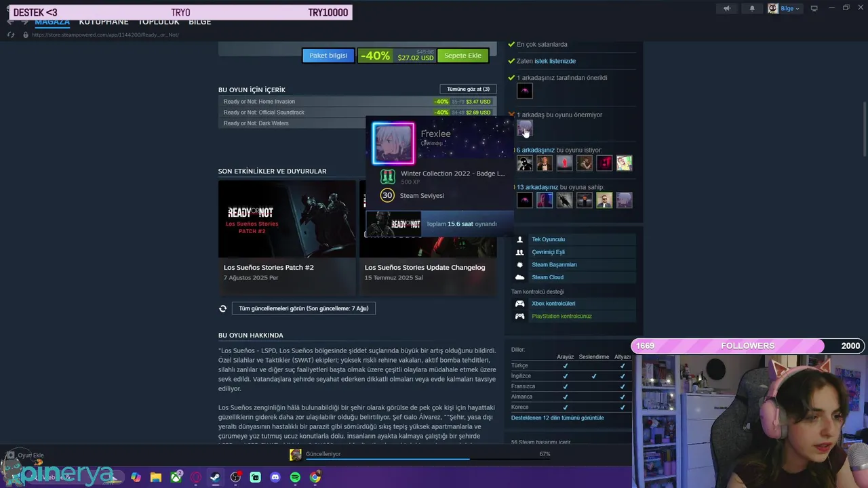Viewport: 868px width, 488px height.
Task: Click the Steam announcements megaphone icon
Action: click(727, 9)
